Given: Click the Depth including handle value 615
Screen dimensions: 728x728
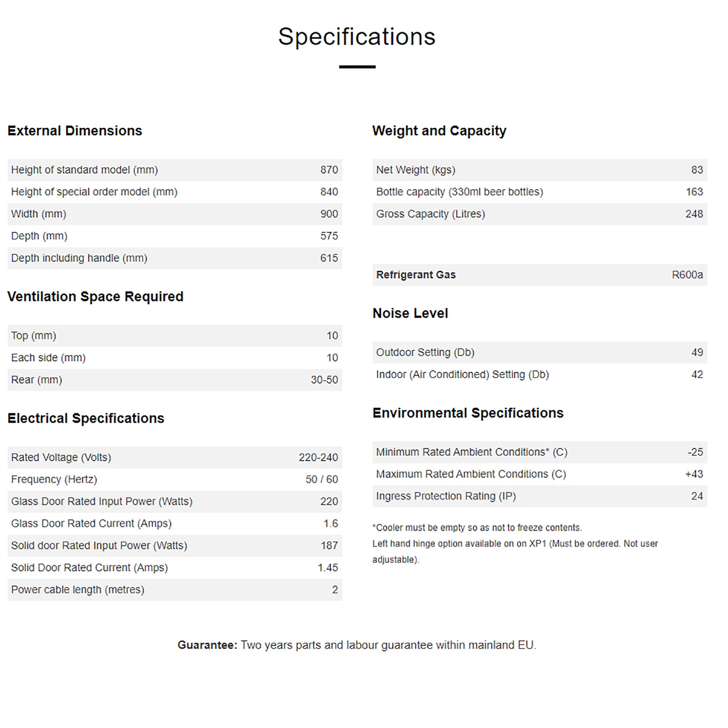Looking at the screenshot, I should point(329,258).
